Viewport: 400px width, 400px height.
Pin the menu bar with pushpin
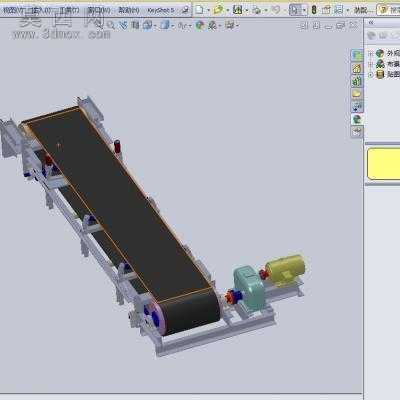click(186, 10)
